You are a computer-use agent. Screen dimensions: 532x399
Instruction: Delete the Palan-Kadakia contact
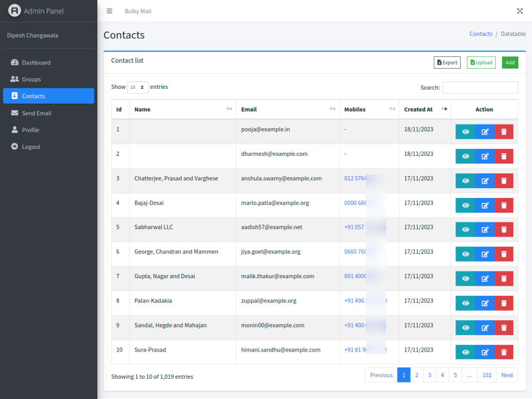(x=503, y=303)
